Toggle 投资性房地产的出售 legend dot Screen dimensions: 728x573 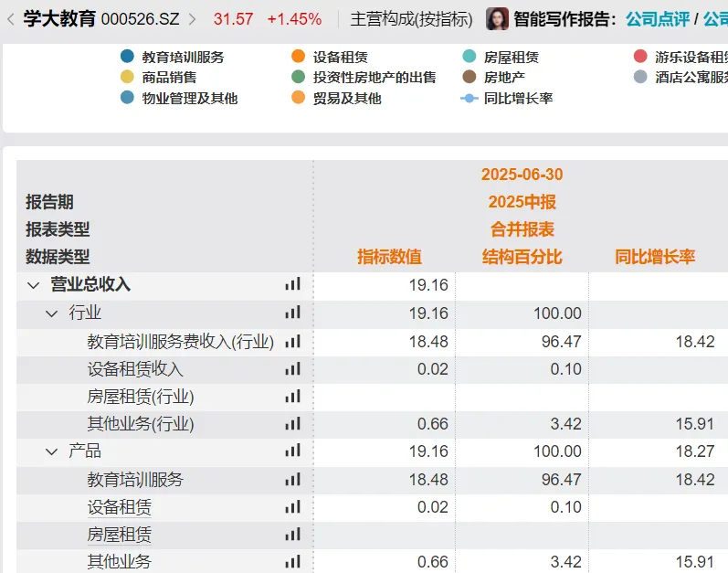coord(298,77)
